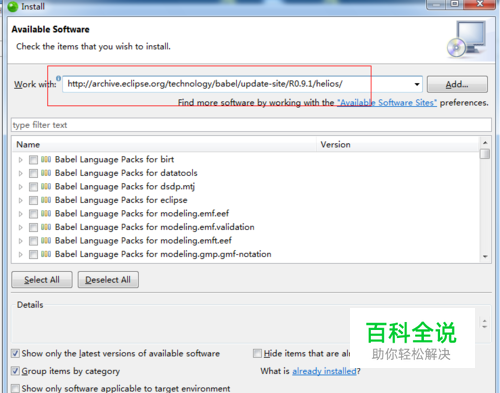Click the Select All button

point(42,280)
